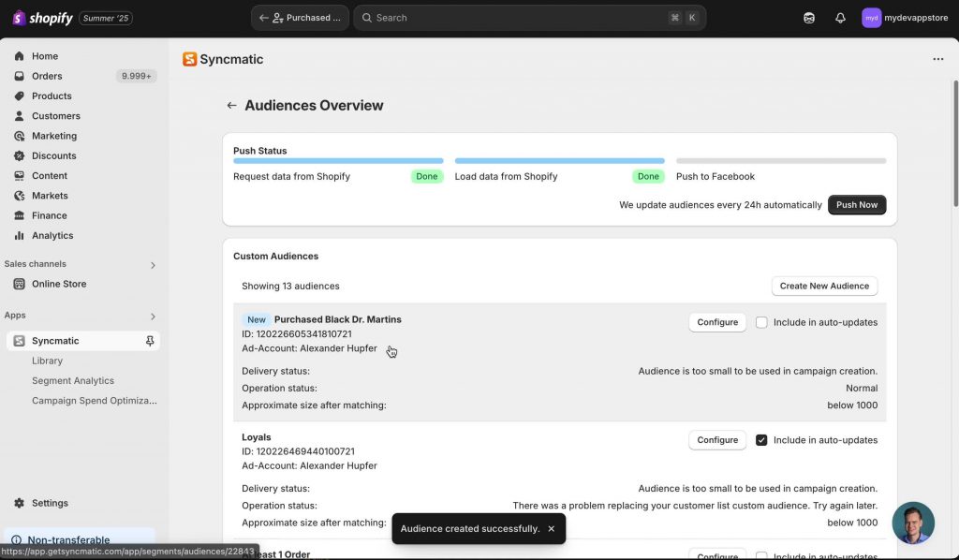
Task: Click the Analytics bar chart icon
Action: [19, 235]
